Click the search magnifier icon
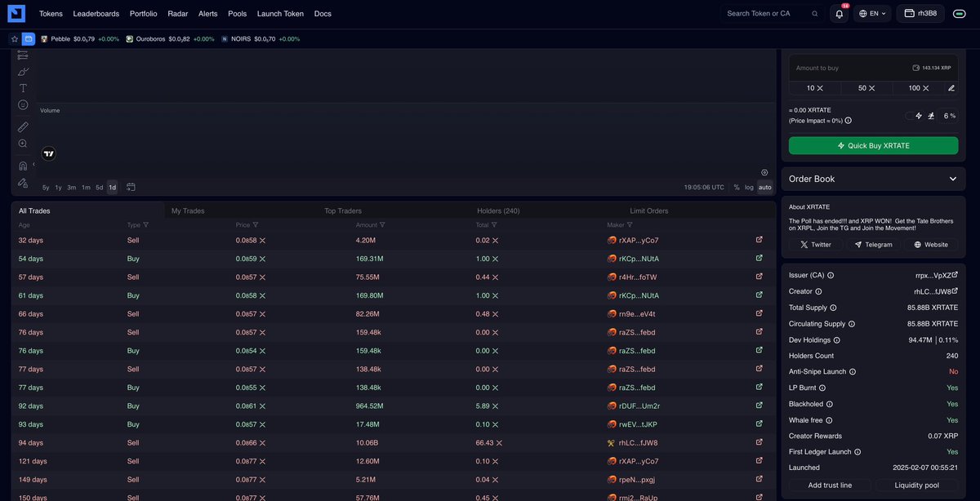980x501 pixels. (814, 14)
